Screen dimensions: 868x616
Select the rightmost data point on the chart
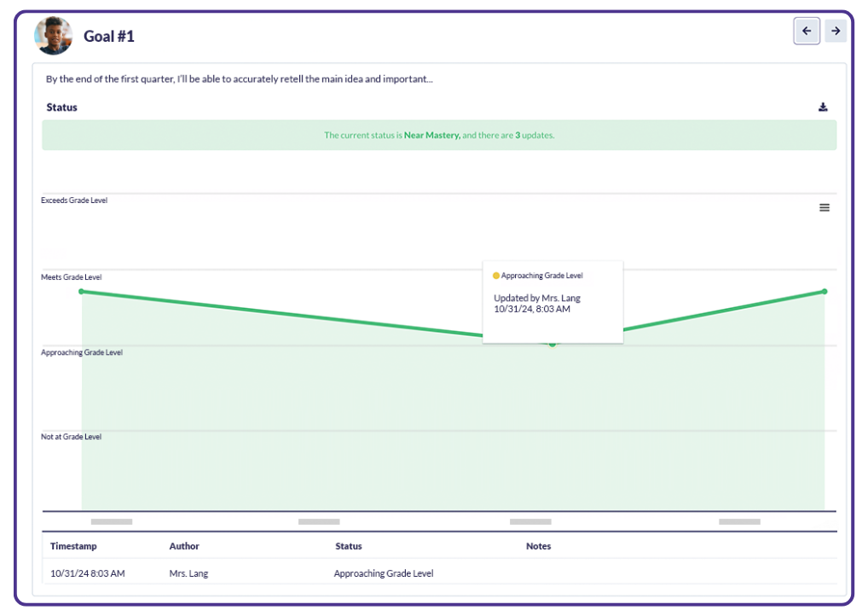[x=825, y=292]
